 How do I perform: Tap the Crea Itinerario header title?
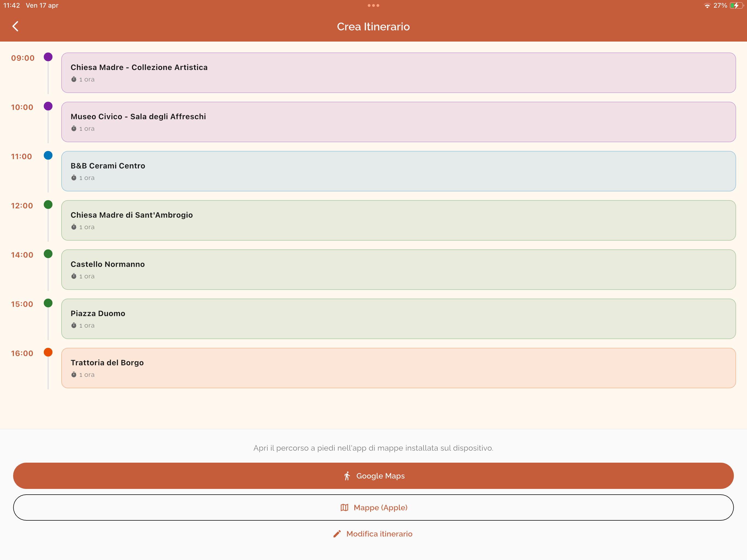click(x=373, y=27)
